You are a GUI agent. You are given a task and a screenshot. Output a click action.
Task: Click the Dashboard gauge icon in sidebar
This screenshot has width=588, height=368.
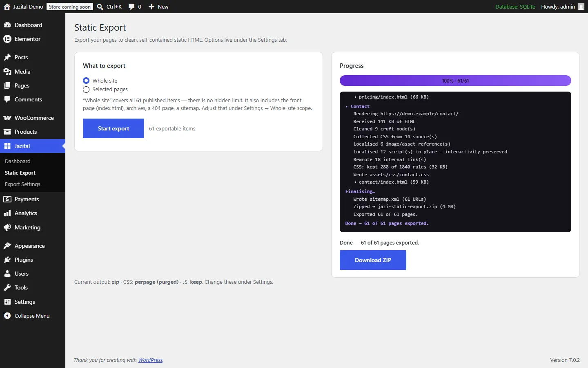7,25
